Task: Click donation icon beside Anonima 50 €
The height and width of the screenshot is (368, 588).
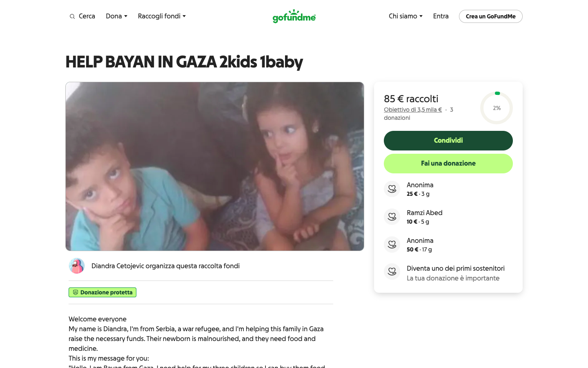Action: 392,245
